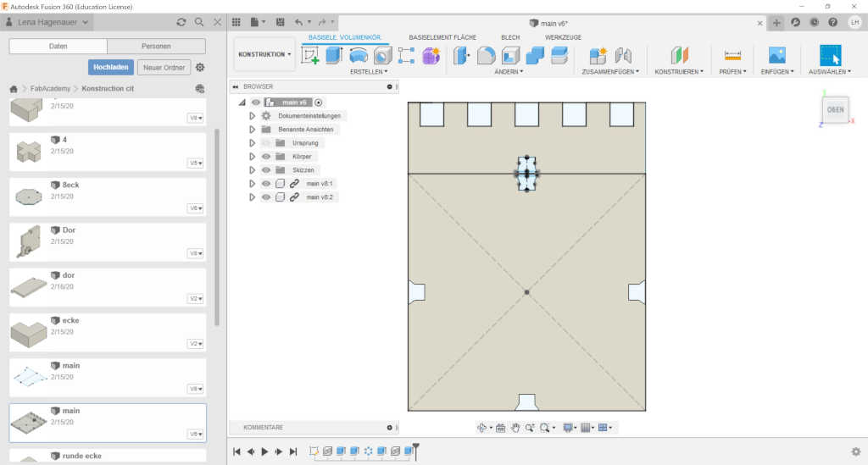868x465 pixels.
Task: Select the Create Form purple icon
Action: pyautogui.click(x=431, y=55)
